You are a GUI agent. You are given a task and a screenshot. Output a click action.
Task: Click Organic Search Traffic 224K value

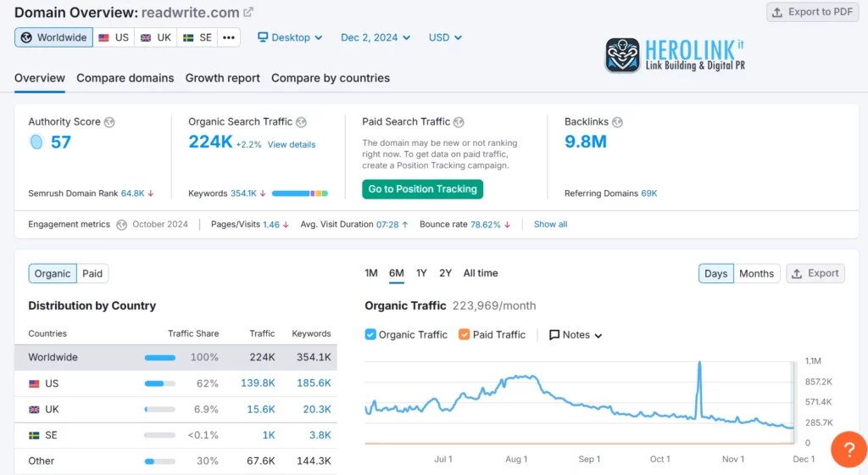pos(210,142)
